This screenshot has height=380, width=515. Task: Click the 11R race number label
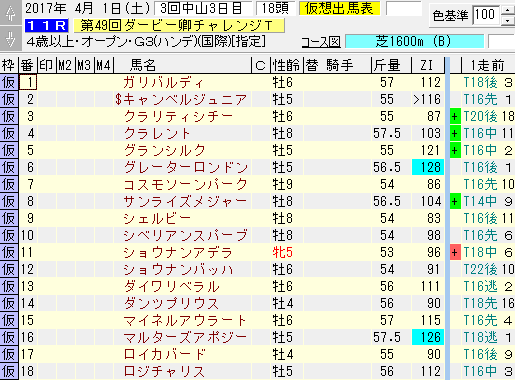click(x=47, y=25)
